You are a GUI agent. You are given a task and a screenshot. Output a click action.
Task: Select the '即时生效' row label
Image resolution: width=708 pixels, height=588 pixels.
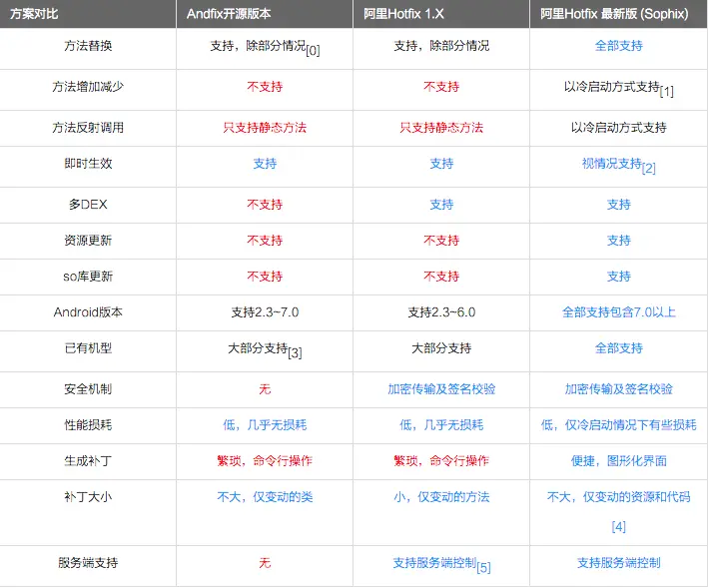(88, 164)
